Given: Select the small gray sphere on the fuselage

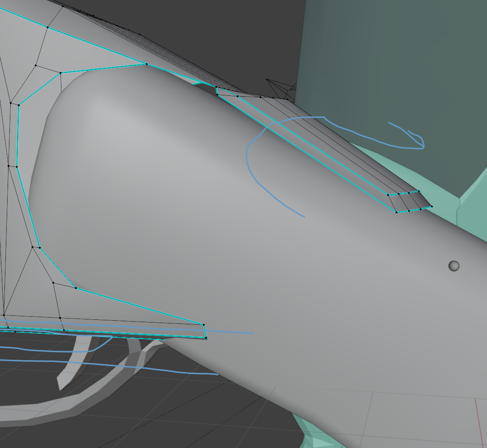Looking at the screenshot, I should click(x=454, y=266).
